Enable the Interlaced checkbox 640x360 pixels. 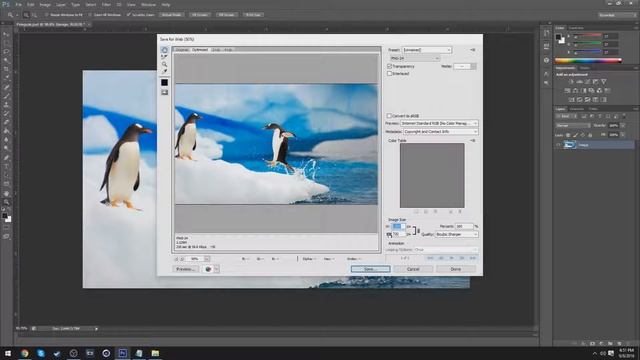[x=389, y=73]
